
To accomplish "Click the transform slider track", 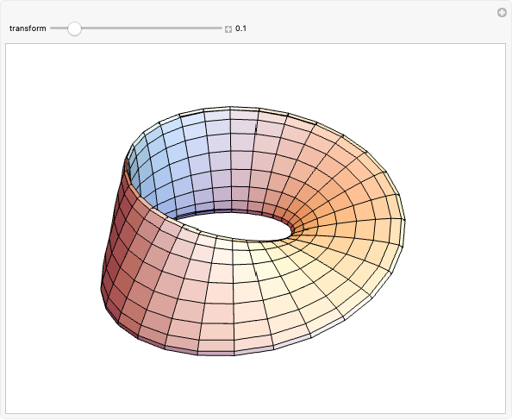I will [x=136, y=28].
